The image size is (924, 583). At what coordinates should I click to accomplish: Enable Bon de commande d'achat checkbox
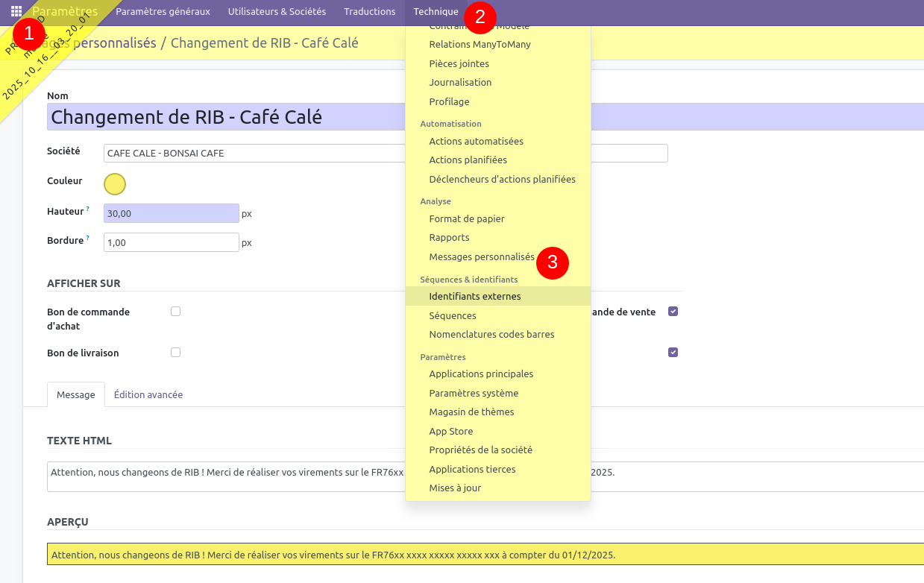tap(175, 312)
